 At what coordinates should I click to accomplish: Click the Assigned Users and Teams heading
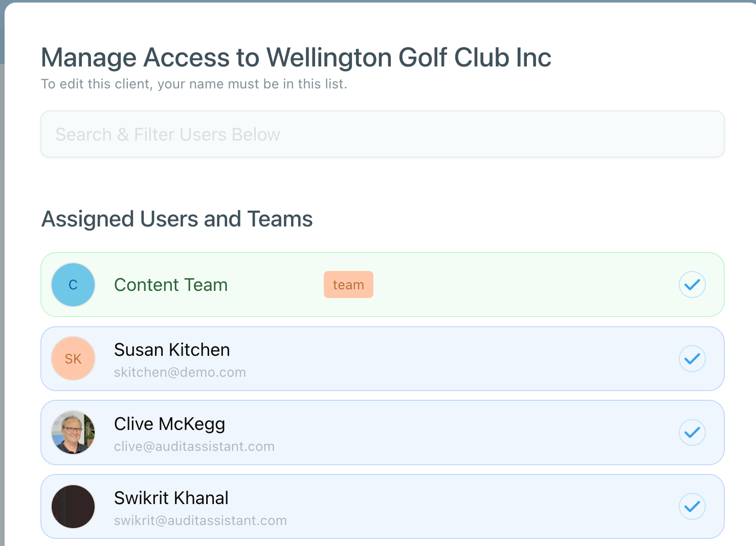point(177,219)
